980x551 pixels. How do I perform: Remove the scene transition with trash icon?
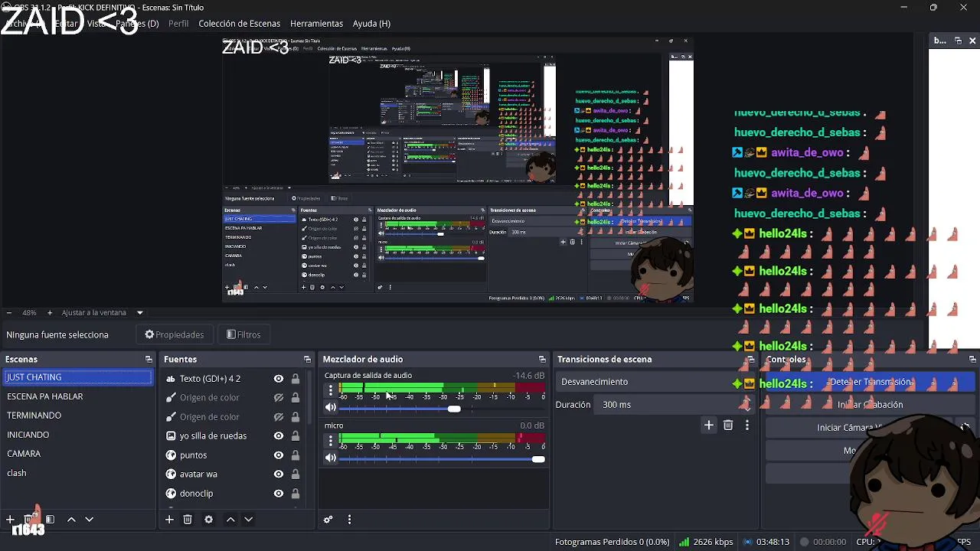pyautogui.click(x=728, y=425)
